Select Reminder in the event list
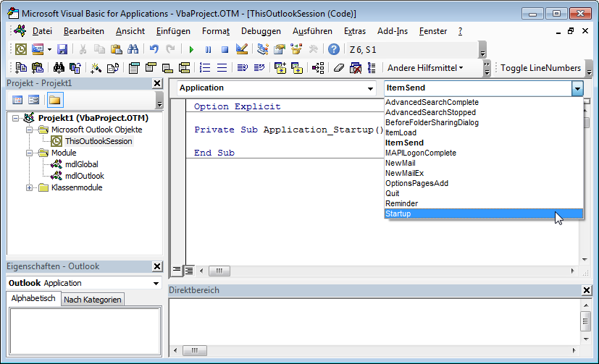Viewport: 599px width, 364px height. (x=484, y=204)
